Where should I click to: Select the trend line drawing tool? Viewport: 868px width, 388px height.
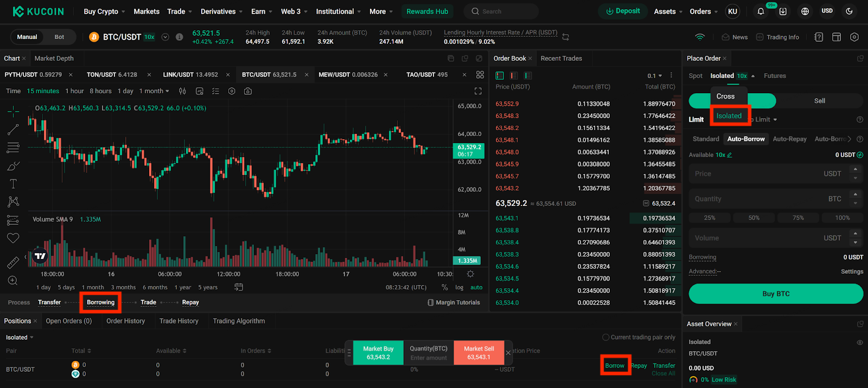13,130
